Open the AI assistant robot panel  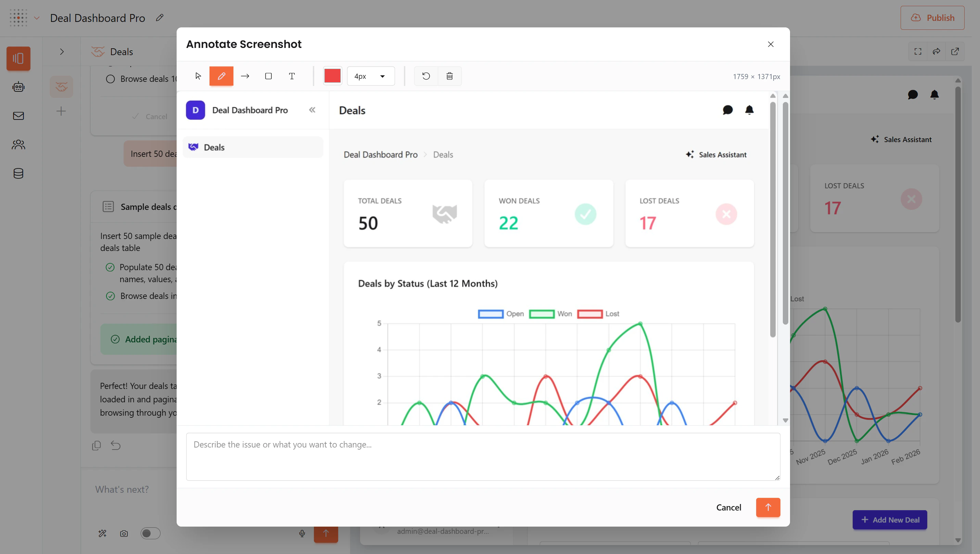coord(18,87)
